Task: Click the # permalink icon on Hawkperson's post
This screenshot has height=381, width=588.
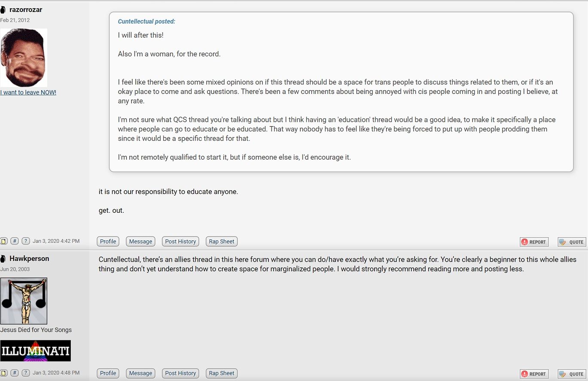Action: pos(15,373)
